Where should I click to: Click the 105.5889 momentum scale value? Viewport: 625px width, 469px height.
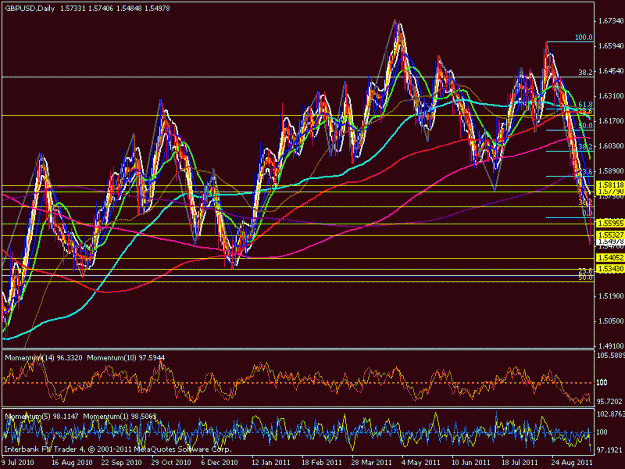click(610, 355)
